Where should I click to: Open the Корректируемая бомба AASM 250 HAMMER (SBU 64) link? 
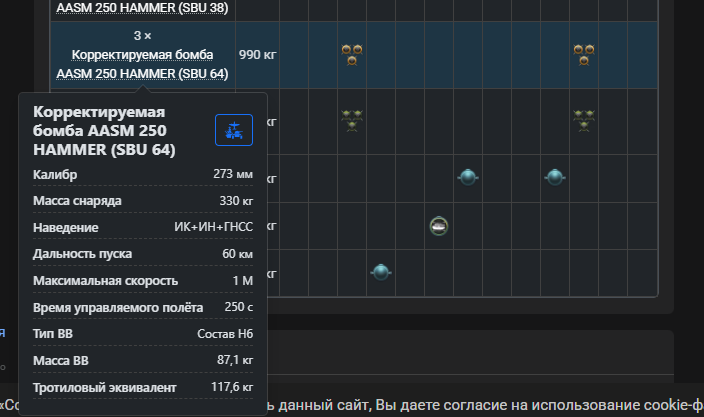coord(142,63)
